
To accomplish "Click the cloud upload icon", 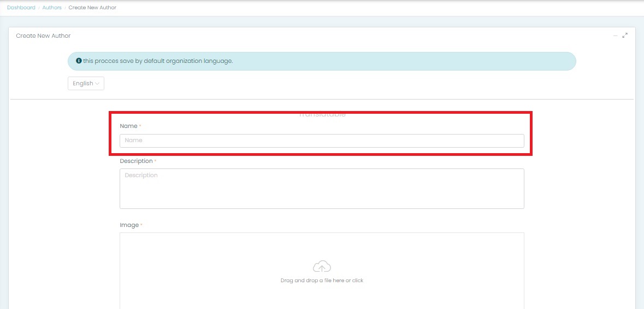I will [x=322, y=267].
